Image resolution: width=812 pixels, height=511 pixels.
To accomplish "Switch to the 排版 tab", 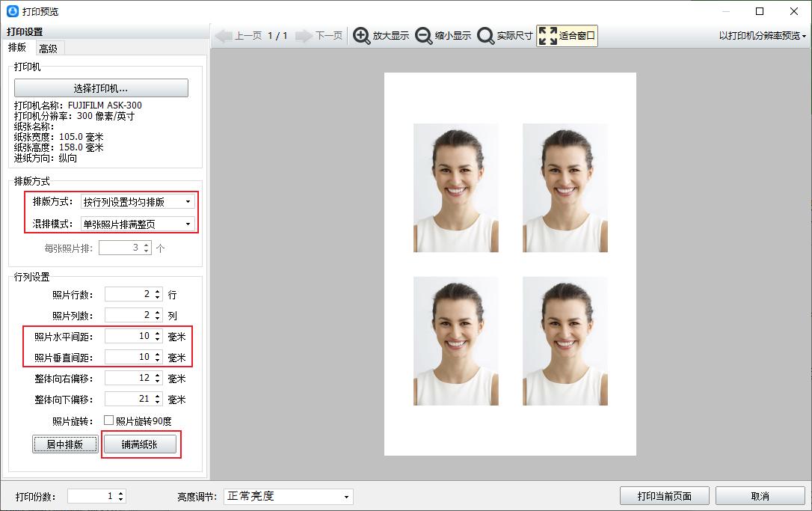I will 17,47.
